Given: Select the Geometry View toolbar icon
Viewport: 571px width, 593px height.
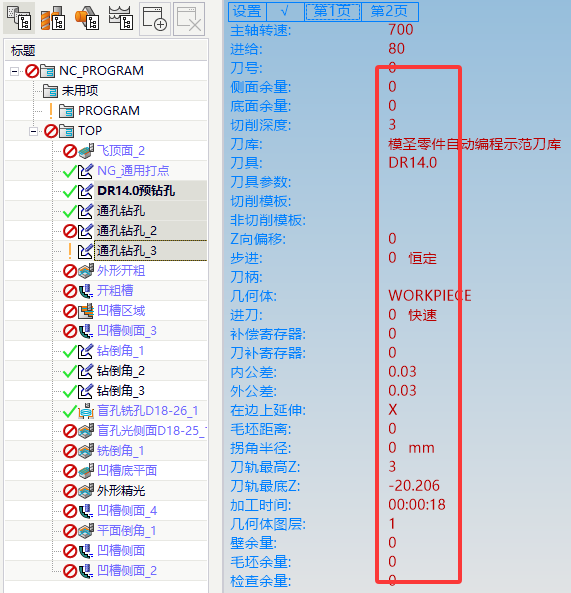Looking at the screenshot, I should pyautogui.click(x=87, y=18).
